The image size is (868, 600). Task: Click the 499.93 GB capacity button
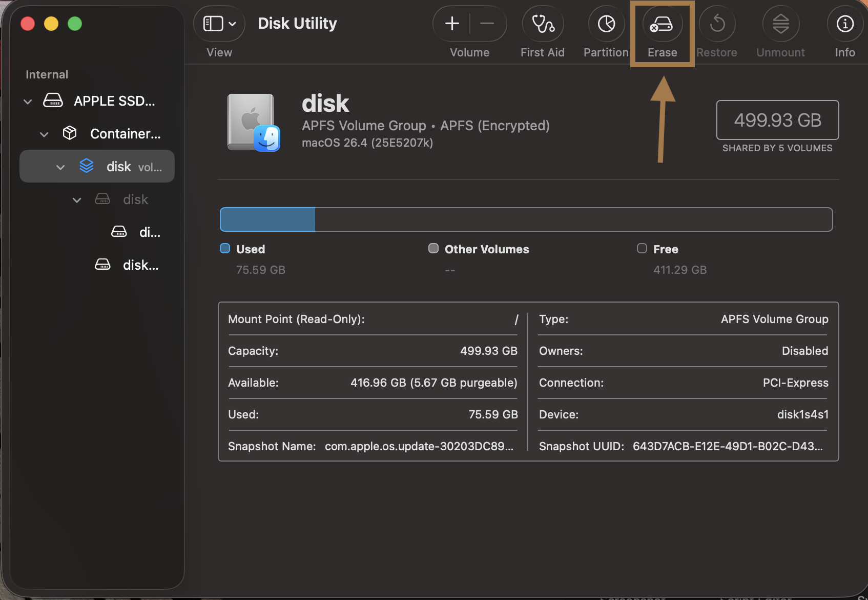(777, 120)
